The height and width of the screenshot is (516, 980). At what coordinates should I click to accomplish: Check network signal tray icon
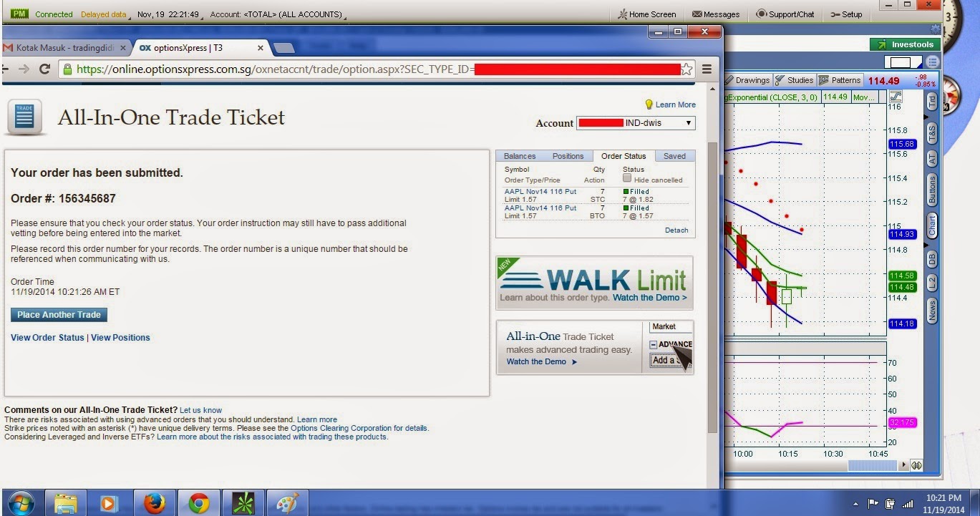point(908,503)
